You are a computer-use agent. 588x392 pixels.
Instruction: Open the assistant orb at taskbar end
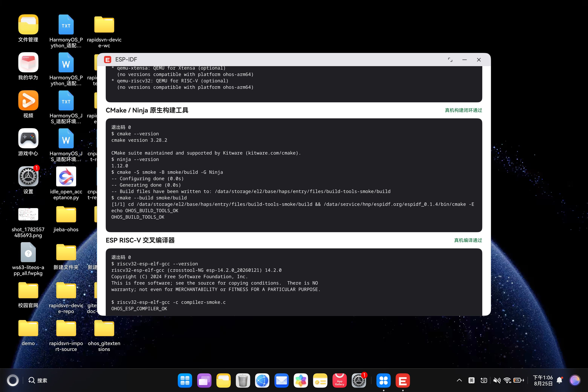tap(575, 380)
